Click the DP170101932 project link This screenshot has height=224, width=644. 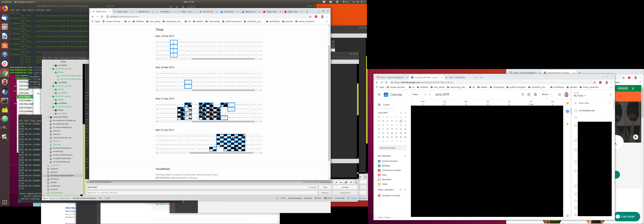[x=162, y=178]
